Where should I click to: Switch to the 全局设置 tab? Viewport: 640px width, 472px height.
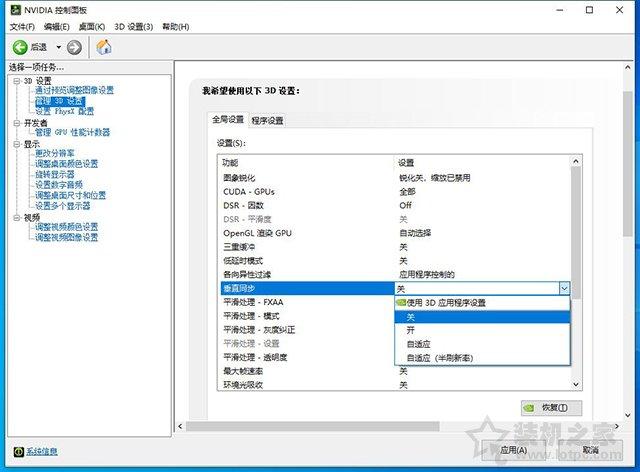tap(228, 120)
